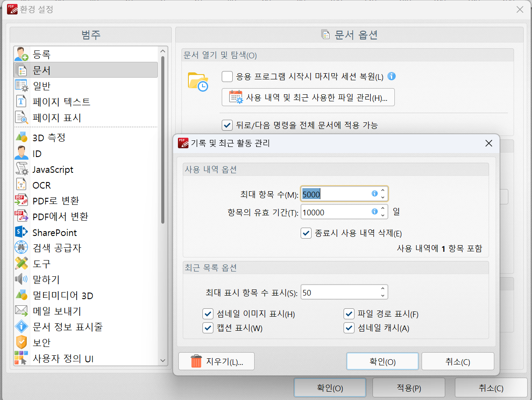Click the 보안 security shield icon
Screen dimensions: 532x400
tap(21, 343)
